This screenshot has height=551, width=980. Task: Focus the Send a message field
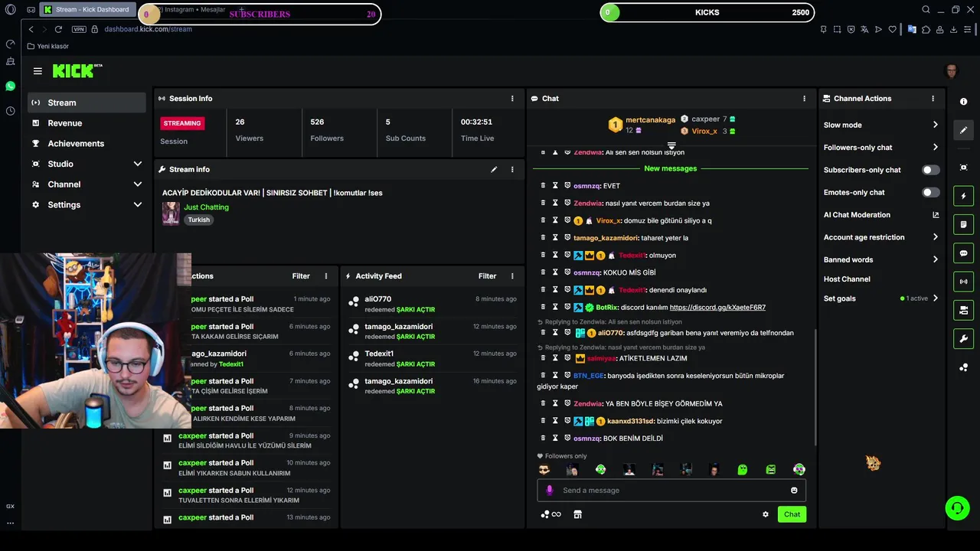[671, 491]
